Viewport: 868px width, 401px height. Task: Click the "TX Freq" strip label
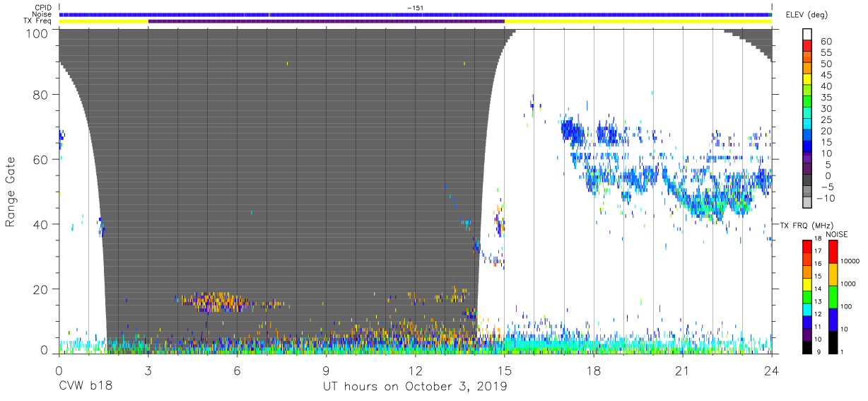coord(39,21)
